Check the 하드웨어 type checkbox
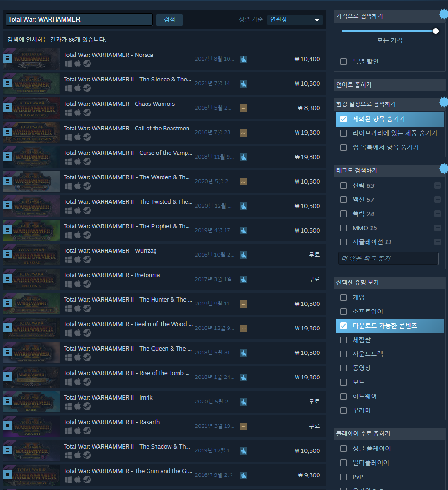 coord(343,396)
